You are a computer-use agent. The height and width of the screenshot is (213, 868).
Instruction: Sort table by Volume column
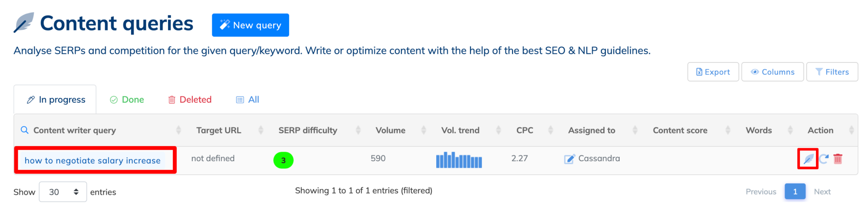point(391,130)
